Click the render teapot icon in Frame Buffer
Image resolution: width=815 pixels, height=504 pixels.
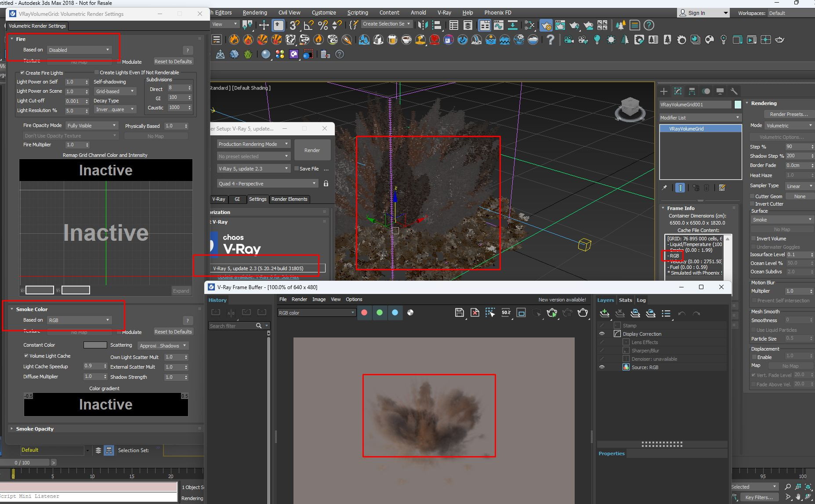pos(583,312)
